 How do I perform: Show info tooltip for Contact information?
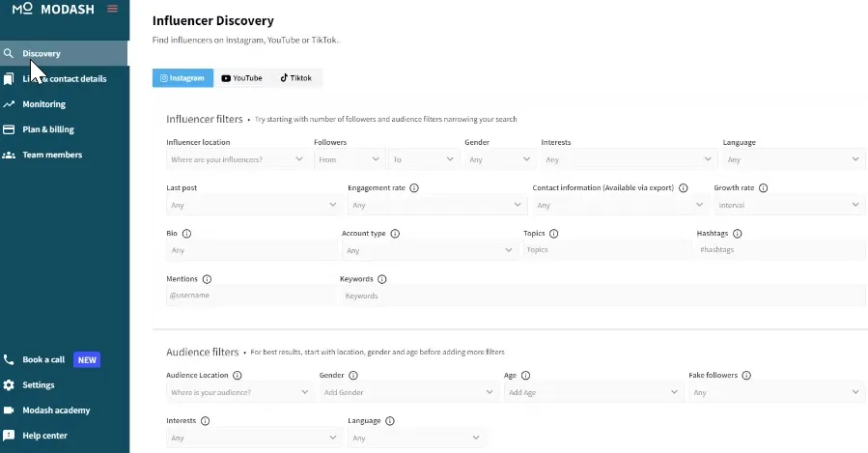(684, 187)
